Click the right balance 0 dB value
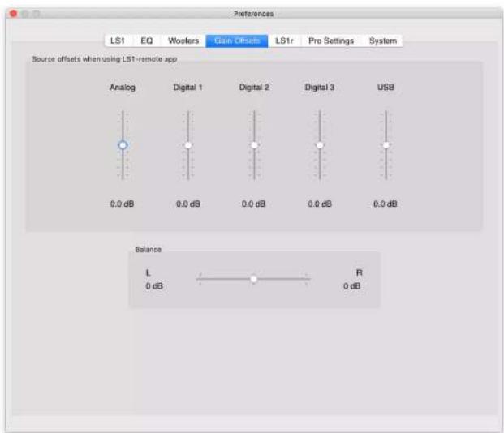This screenshot has height=433, width=504. coord(351,286)
